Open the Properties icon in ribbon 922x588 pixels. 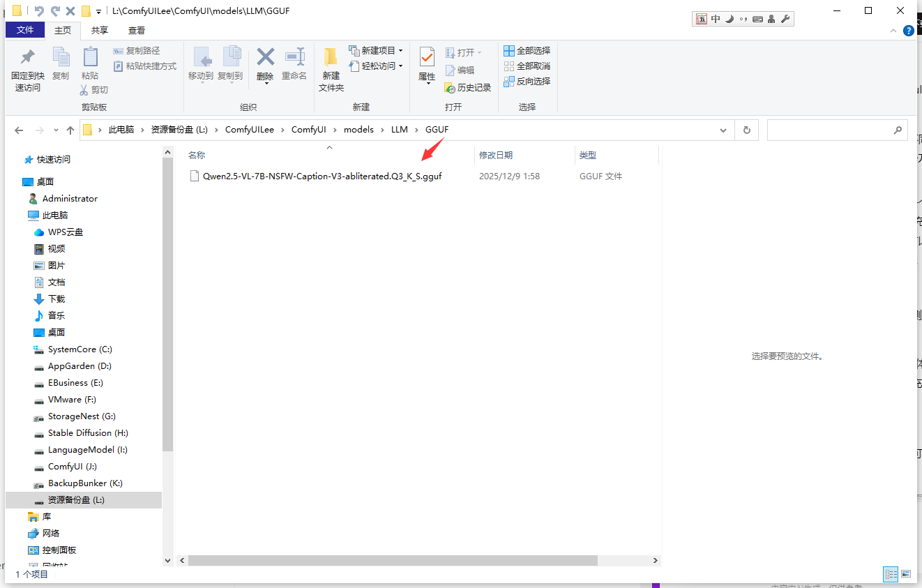[427, 63]
